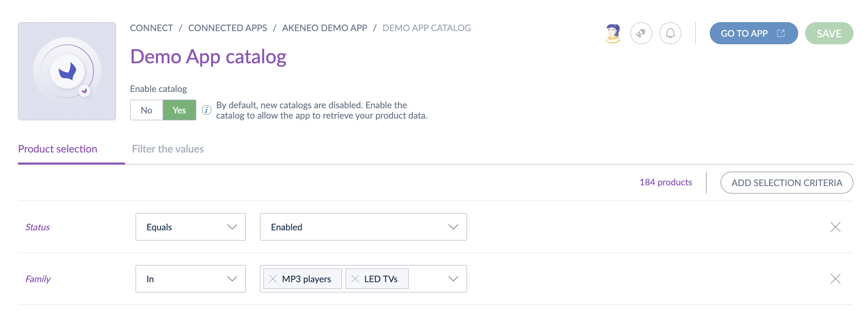Select the Product selection tab
The image size is (868, 323).
[x=58, y=149]
